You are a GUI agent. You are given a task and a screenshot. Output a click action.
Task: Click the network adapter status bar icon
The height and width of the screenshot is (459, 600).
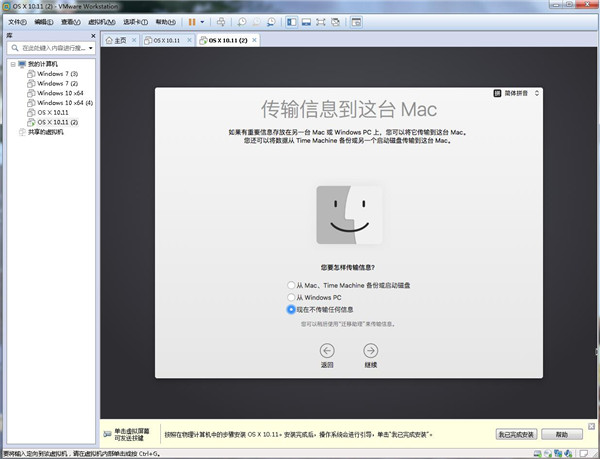[558, 454]
